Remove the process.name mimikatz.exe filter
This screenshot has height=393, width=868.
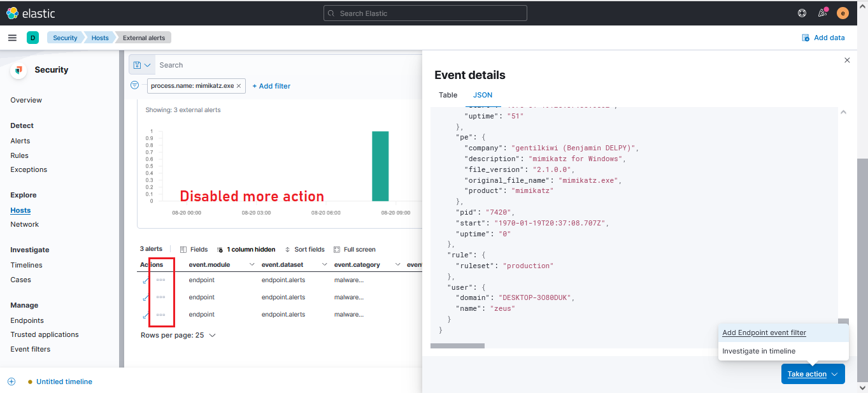(239, 85)
